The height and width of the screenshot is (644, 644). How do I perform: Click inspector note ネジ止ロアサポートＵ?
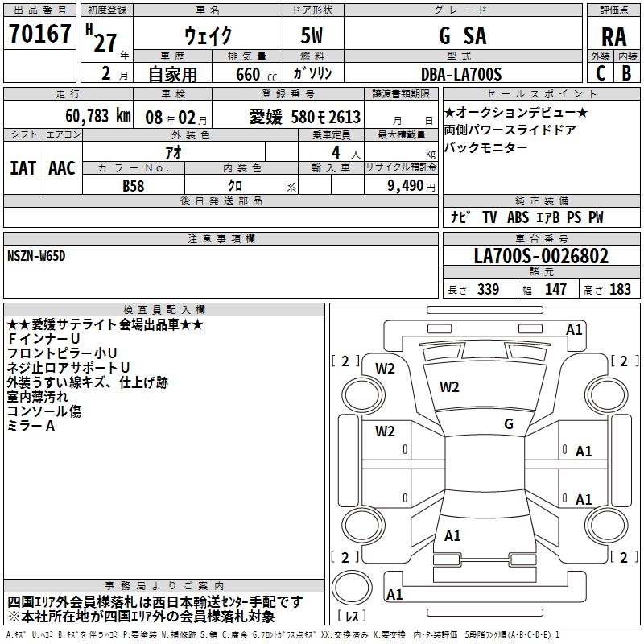tap(68, 368)
